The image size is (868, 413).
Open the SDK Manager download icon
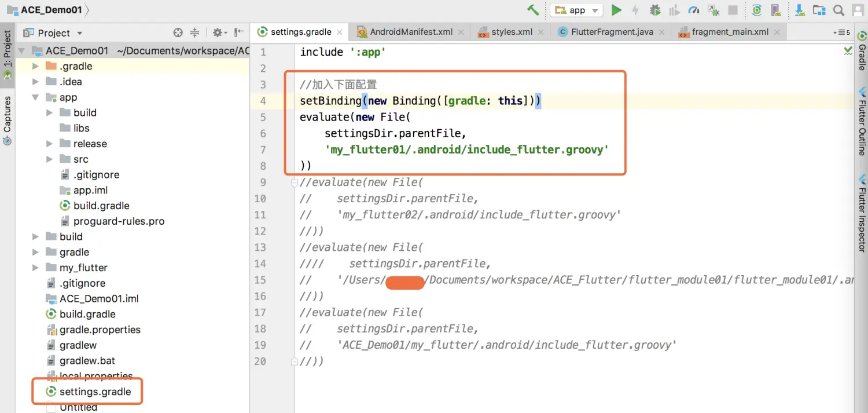(800, 10)
